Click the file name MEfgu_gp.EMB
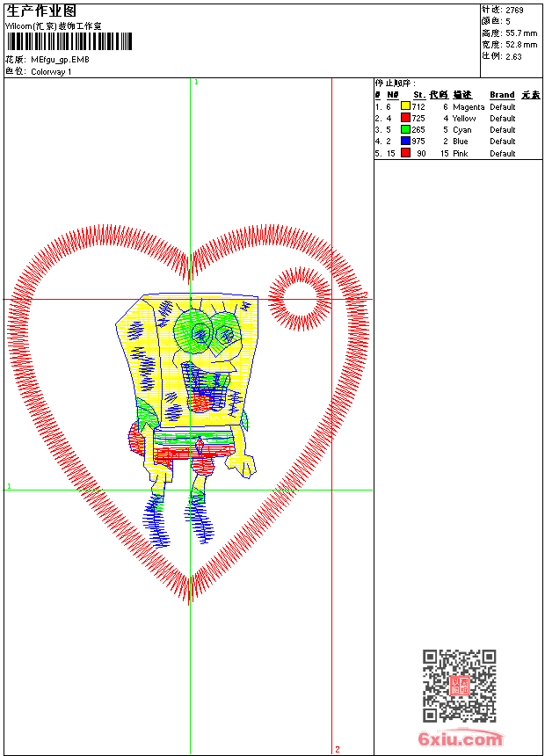The width and height of the screenshot is (545, 756). [60, 60]
